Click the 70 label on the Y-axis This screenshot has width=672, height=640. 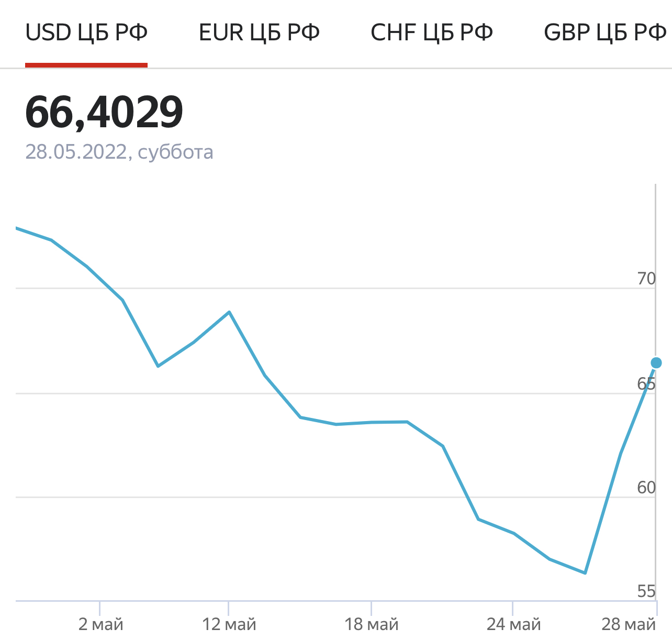[x=646, y=279]
